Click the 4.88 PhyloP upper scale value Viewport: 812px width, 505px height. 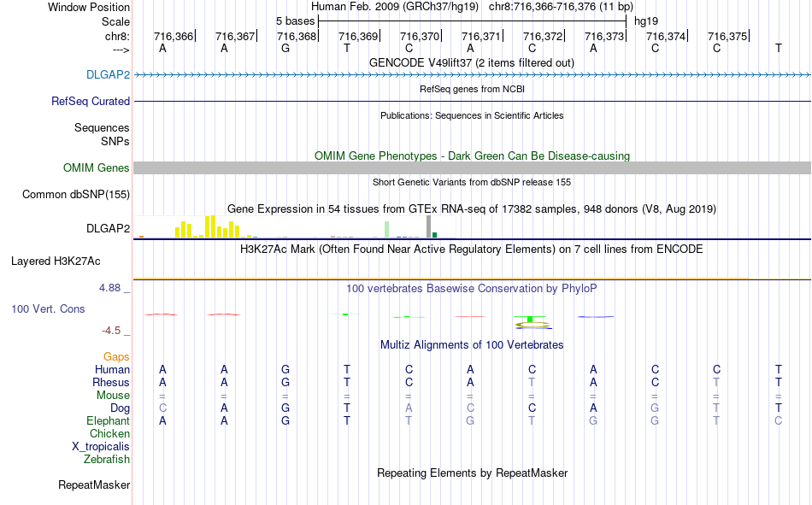tap(109, 288)
